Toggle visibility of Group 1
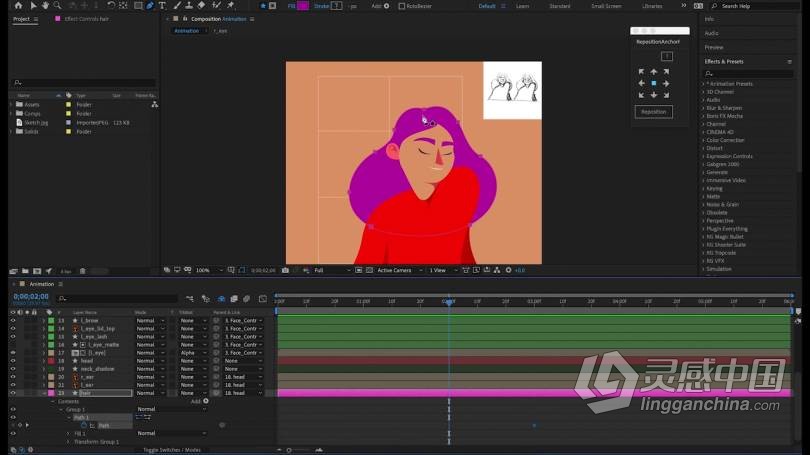The width and height of the screenshot is (810, 455). [13, 409]
